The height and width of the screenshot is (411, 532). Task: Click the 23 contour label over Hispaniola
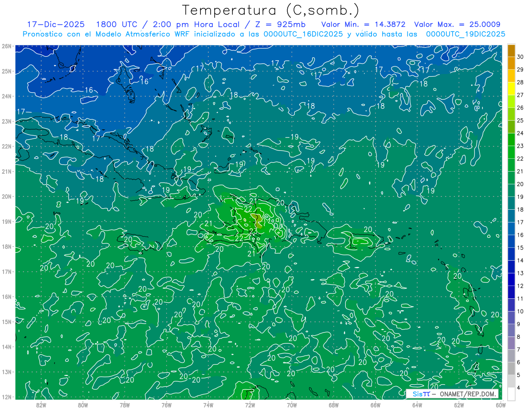(x=254, y=232)
